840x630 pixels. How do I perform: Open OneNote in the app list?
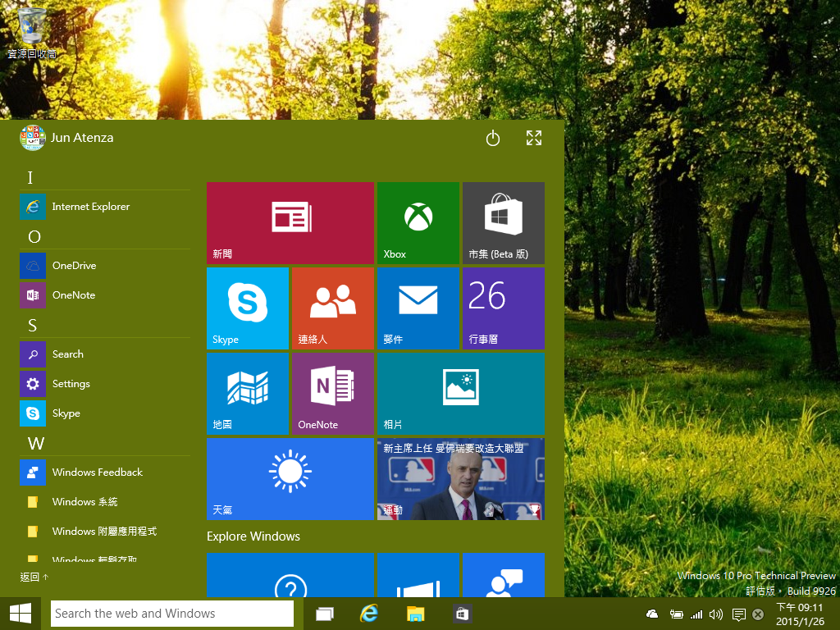pos(105,295)
